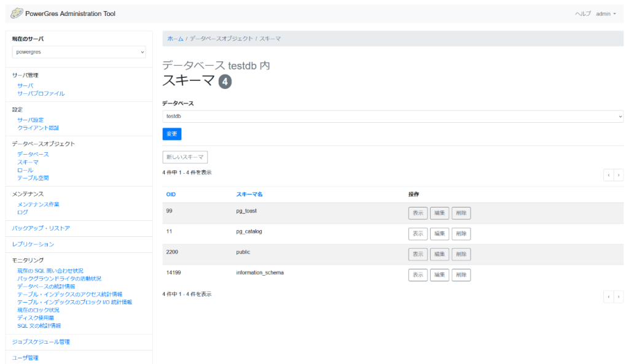
Task: Click OID value 2200
Action: 172,252
